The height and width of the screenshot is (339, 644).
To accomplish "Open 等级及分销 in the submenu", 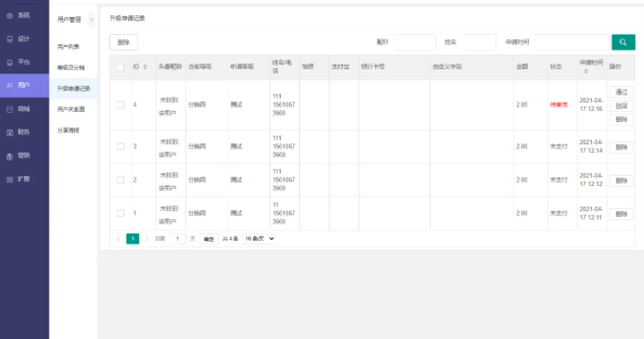I will click(71, 67).
